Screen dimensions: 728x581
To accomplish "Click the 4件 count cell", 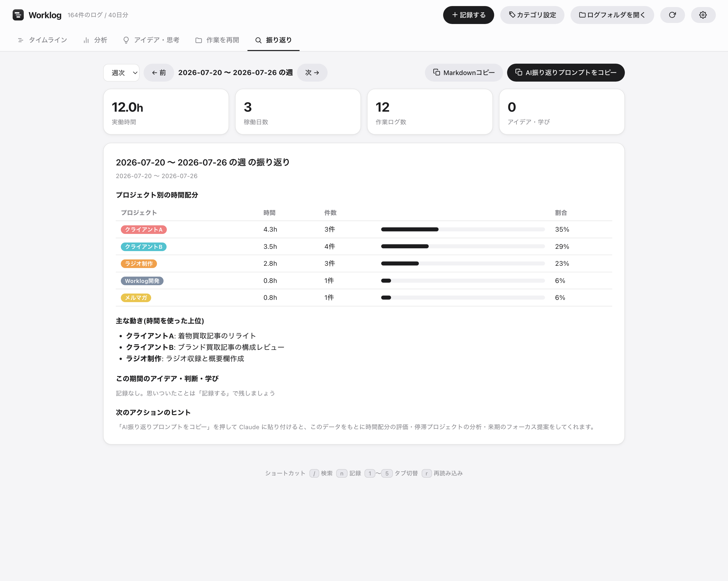I will (x=330, y=247).
